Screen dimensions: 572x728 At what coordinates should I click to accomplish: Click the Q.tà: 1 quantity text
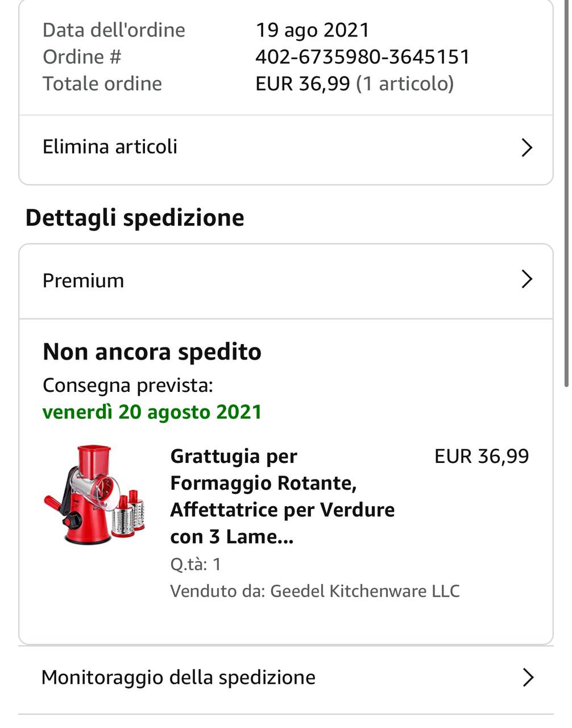coord(196,564)
